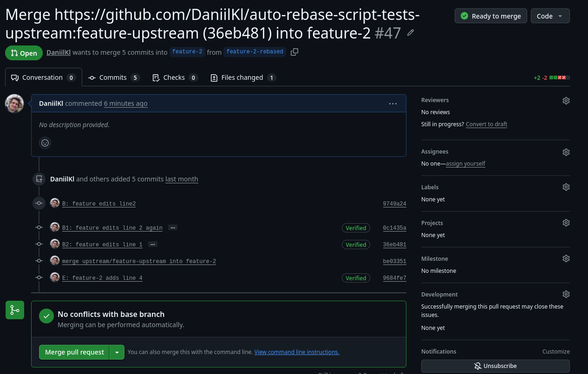Expand merge method options arrow
The height and width of the screenshot is (374, 588).
coord(117,352)
